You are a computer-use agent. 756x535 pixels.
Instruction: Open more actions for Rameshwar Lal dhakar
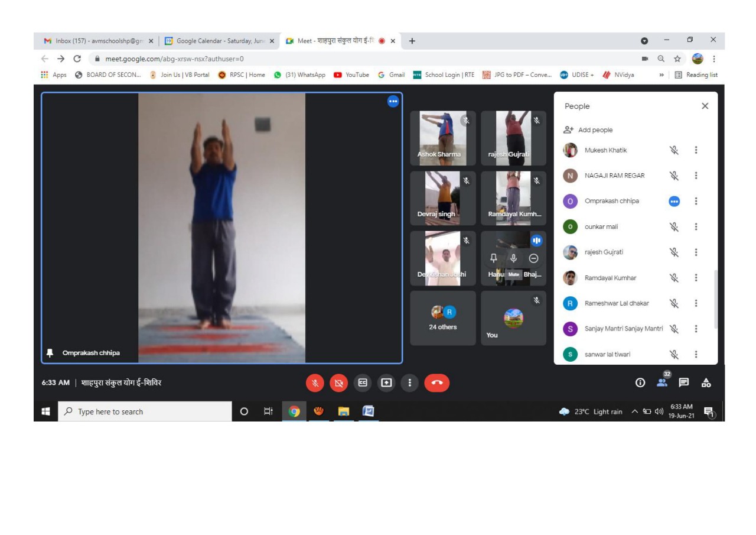[696, 303]
